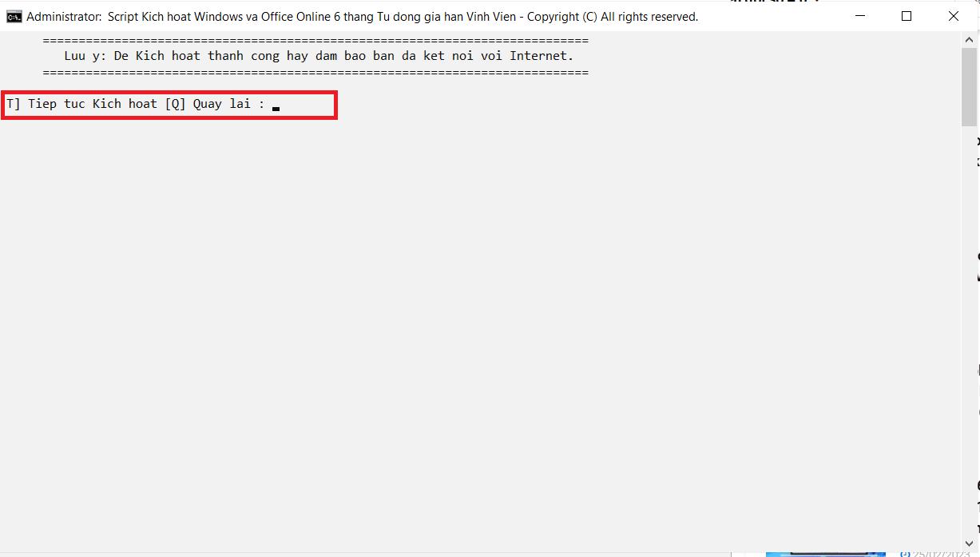Click the blinking cursor after 'Quay lai :'
Image resolution: width=980 pixels, height=557 pixels.
[x=276, y=108]
